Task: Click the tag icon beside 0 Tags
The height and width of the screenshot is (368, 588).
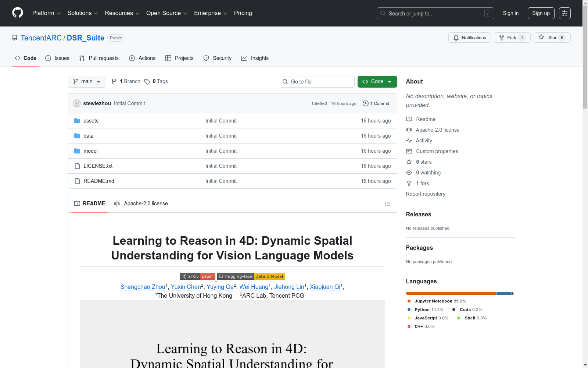Action: (x=147, y=82)
